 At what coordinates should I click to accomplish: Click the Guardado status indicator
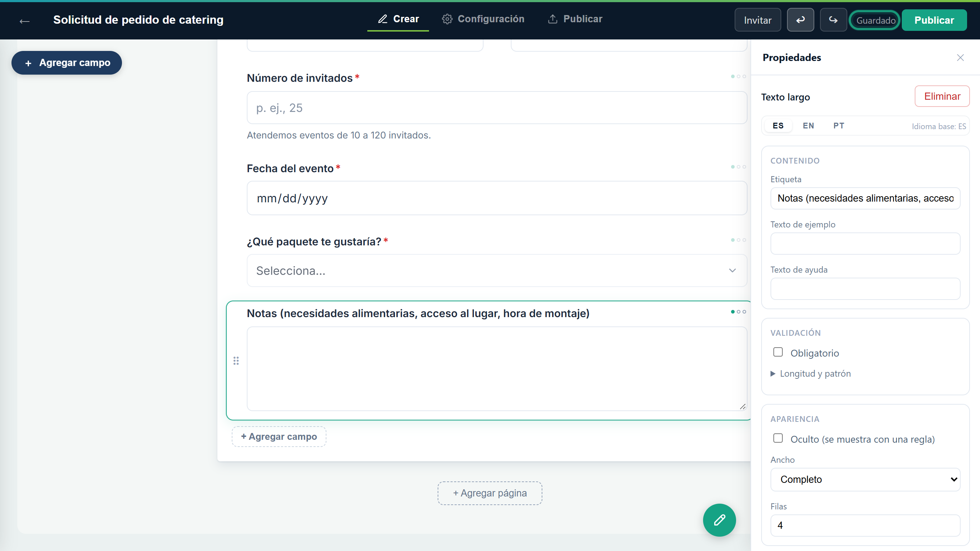click(875, 20)
